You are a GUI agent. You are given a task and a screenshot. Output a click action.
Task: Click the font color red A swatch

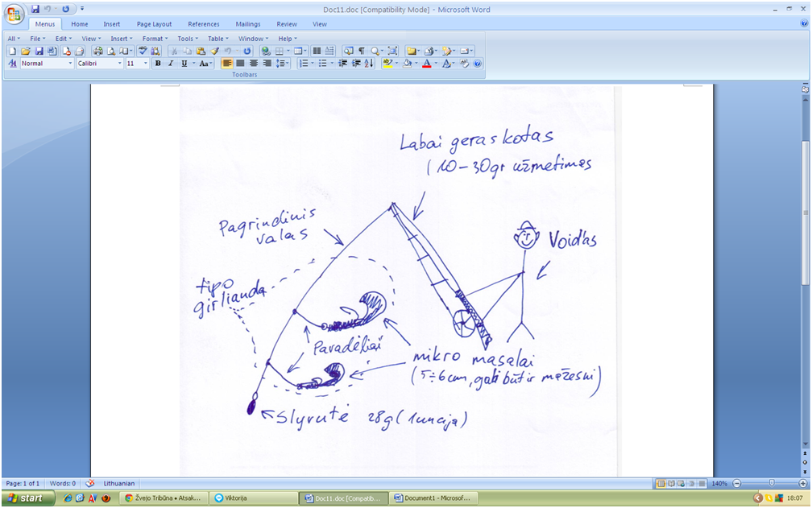coord(427,63)
